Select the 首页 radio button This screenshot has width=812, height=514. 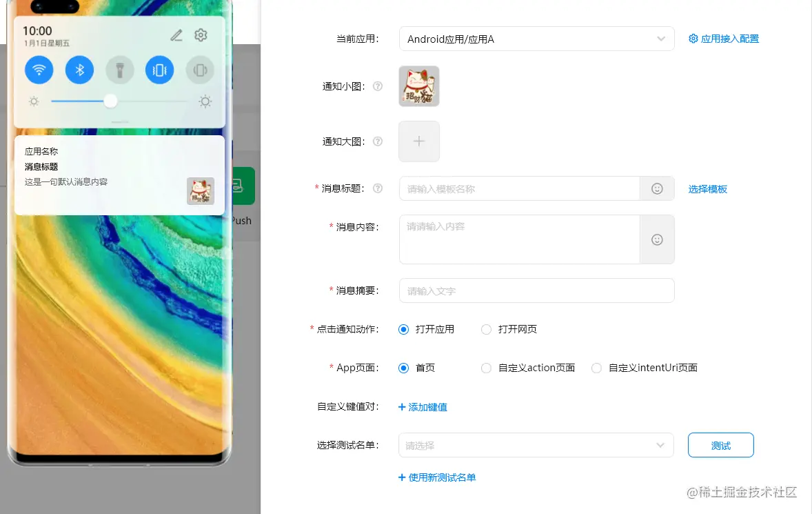coord(403,368)
